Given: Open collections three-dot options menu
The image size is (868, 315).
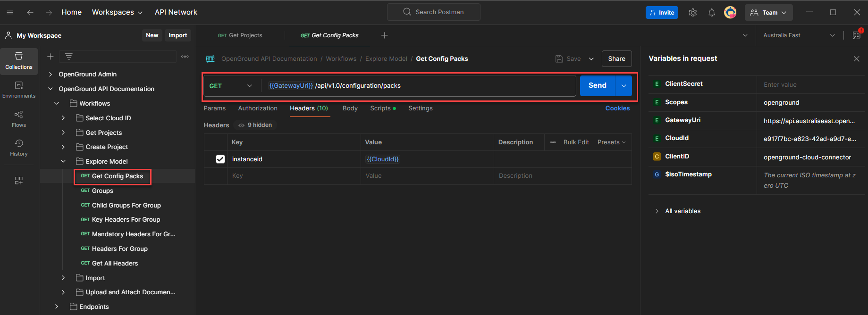Looking at the screenshot, I should [185, 57].
